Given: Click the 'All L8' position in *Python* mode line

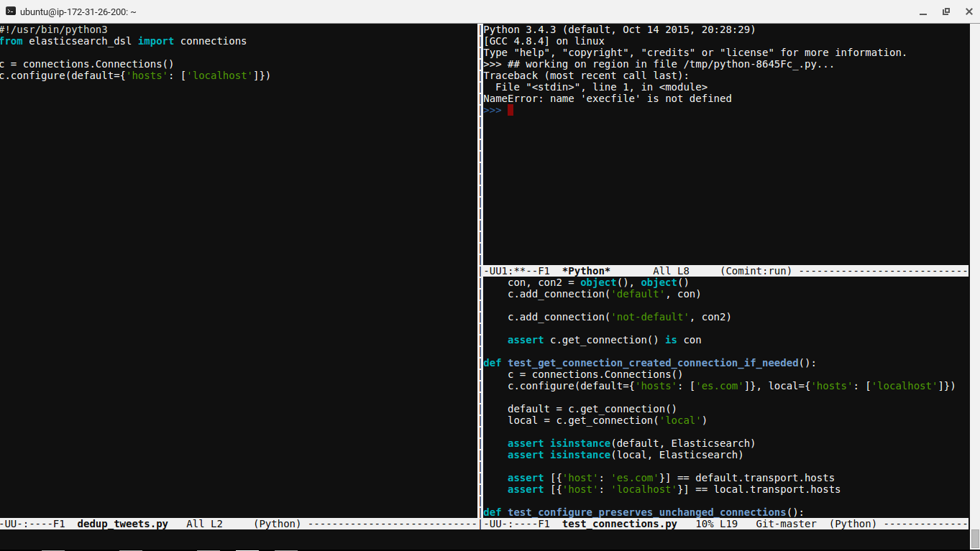Looking at the screenshot, I should [x=671, y=271].
